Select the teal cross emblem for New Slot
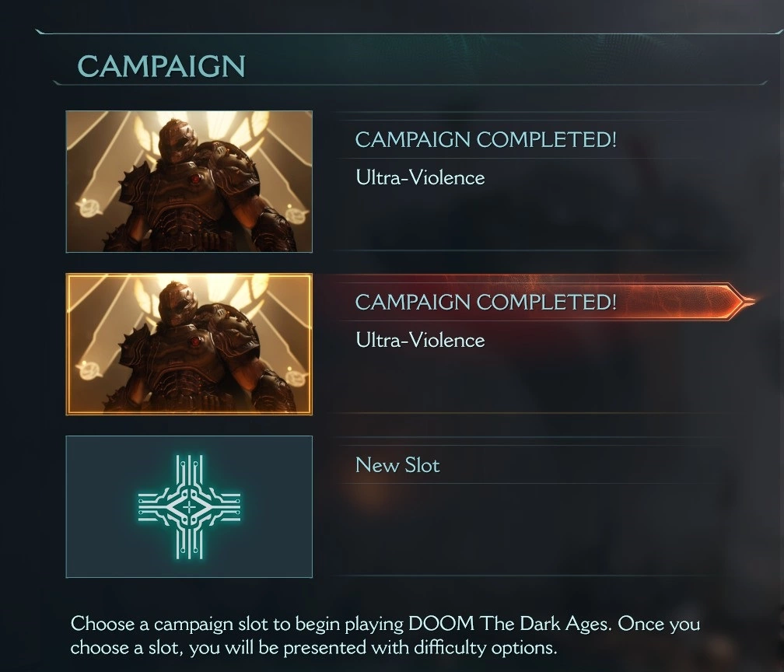Viewport: 784px width, 672px height. 189,507
